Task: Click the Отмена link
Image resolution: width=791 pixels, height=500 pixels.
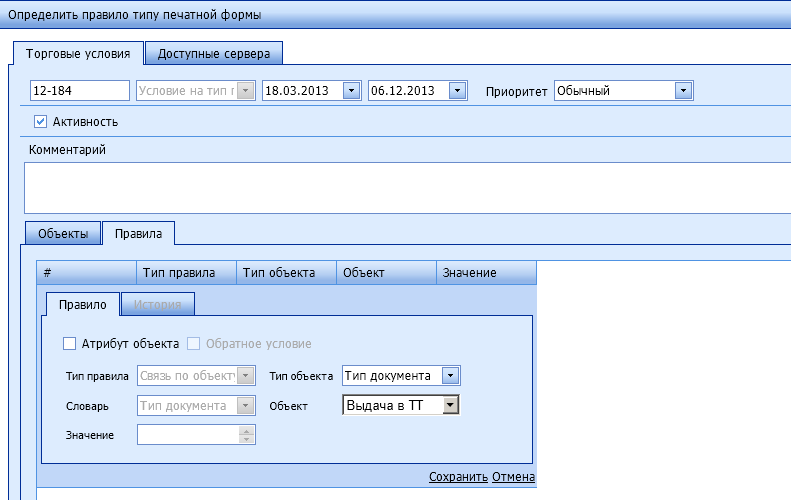Action: tap(513, 477)
